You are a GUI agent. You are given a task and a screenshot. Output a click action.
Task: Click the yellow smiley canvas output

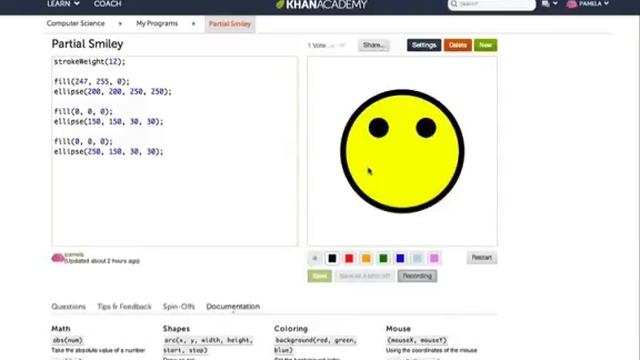pyautogui.click(x=402, y=151)
